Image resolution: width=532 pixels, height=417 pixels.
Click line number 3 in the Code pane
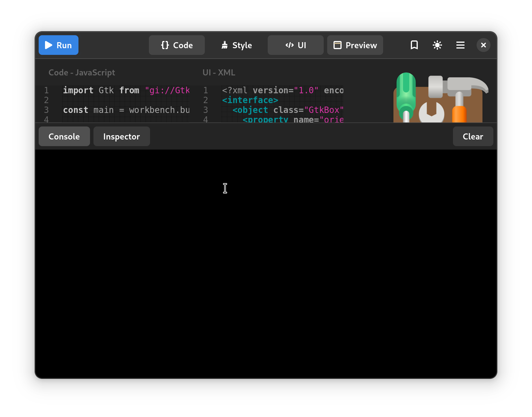(x=46, y=110)
